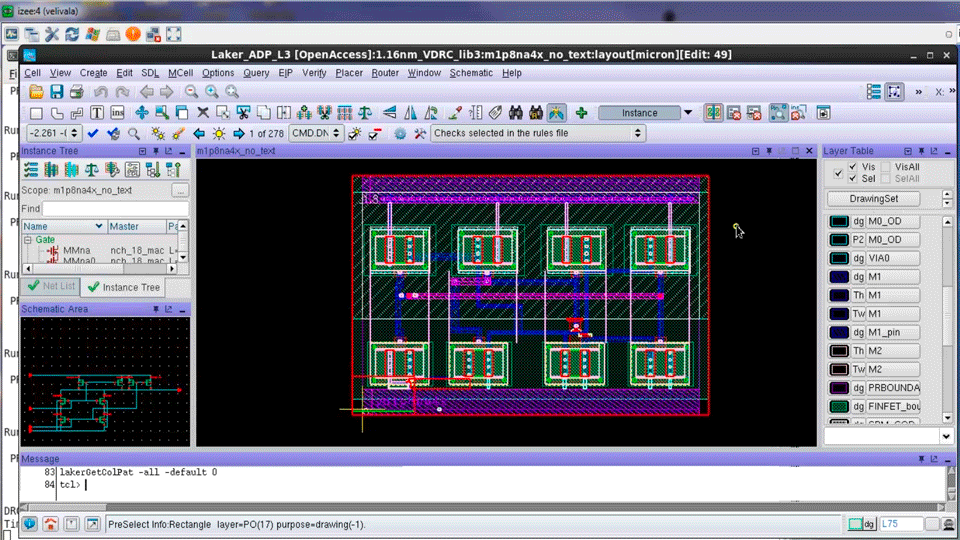The width and height of the screenshot is (960, 540).
Task: Open the 'Checks selected in the rules file' dropdown
Action: coord(537,133)
